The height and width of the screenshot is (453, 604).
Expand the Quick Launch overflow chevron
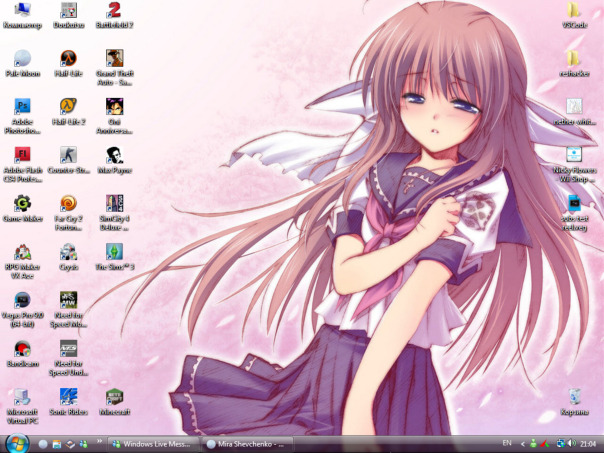coord(99,441)
